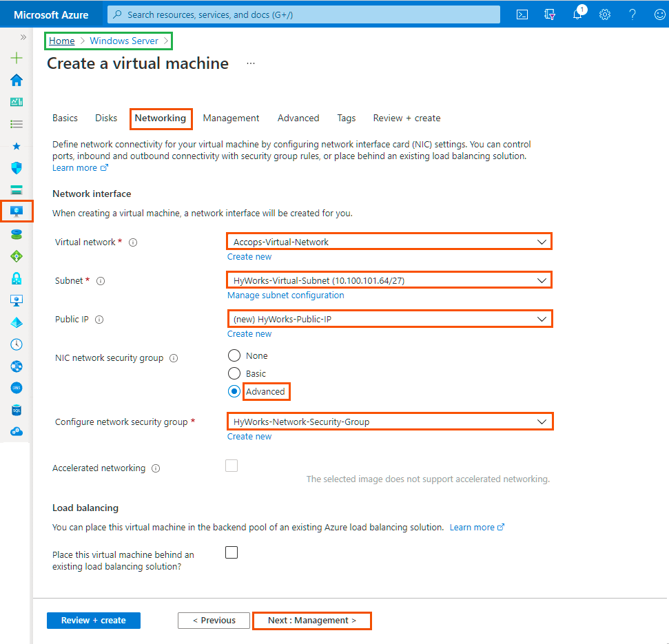Open Learn more link in Load balancing
The width and height of the screenshot is (669, 644).
(x=477, y=528)
